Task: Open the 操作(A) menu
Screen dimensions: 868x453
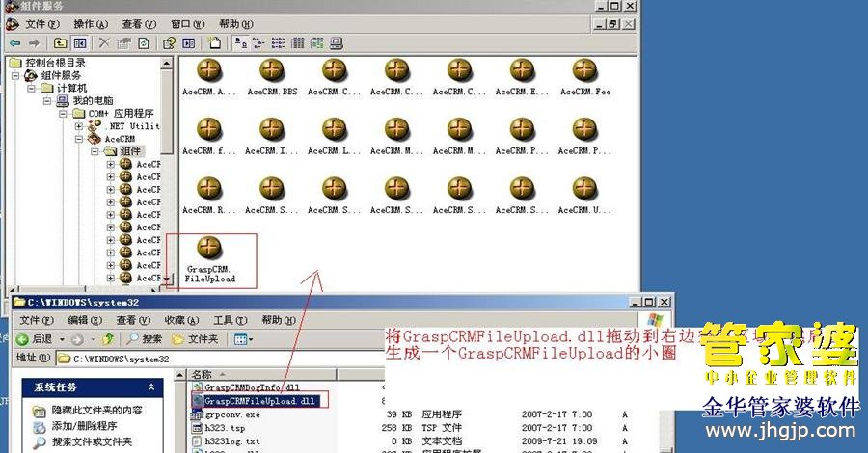Action: (91, 24)
